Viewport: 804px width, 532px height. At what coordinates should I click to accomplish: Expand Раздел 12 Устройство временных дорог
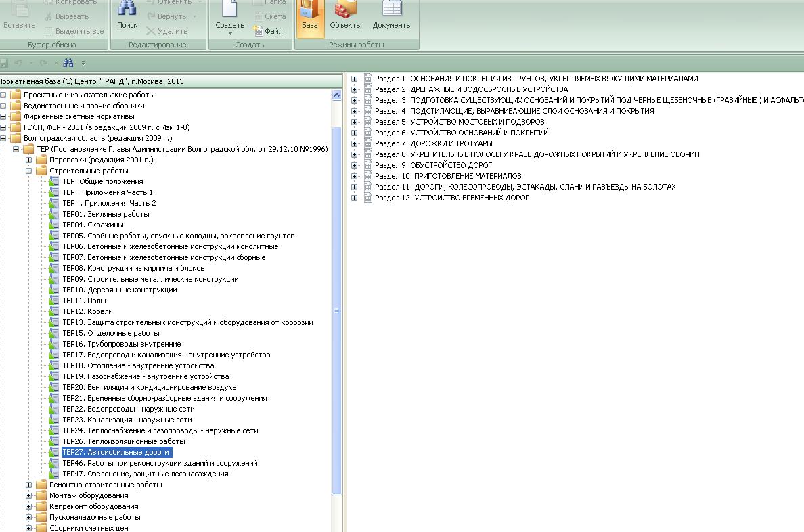tap(354, 198)
